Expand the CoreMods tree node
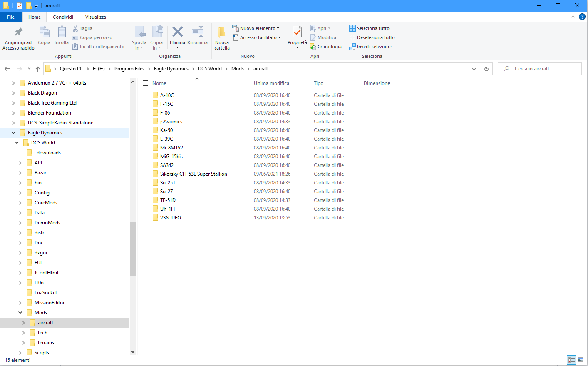The height and width of the screenshot is (366, 588). (x=20, y=203)
